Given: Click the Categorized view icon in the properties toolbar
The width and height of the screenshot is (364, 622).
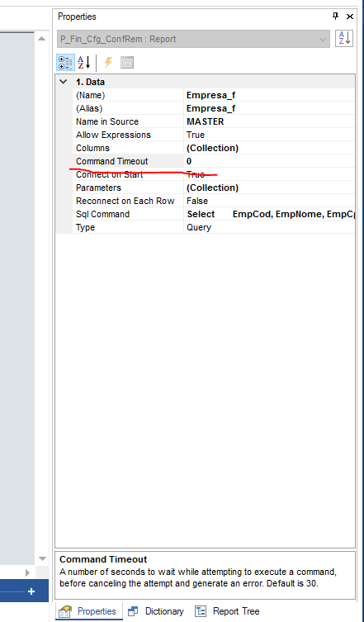Looking at the screenshot, I should point(65,63).
